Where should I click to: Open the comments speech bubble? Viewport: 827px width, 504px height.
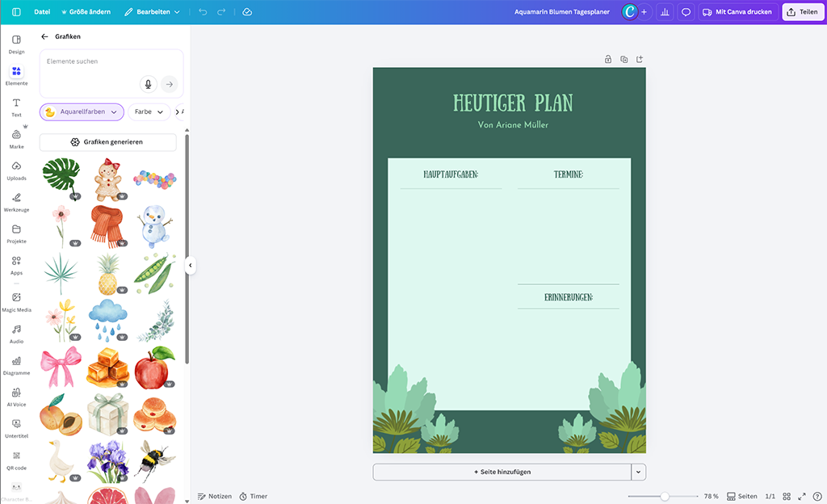686,11
